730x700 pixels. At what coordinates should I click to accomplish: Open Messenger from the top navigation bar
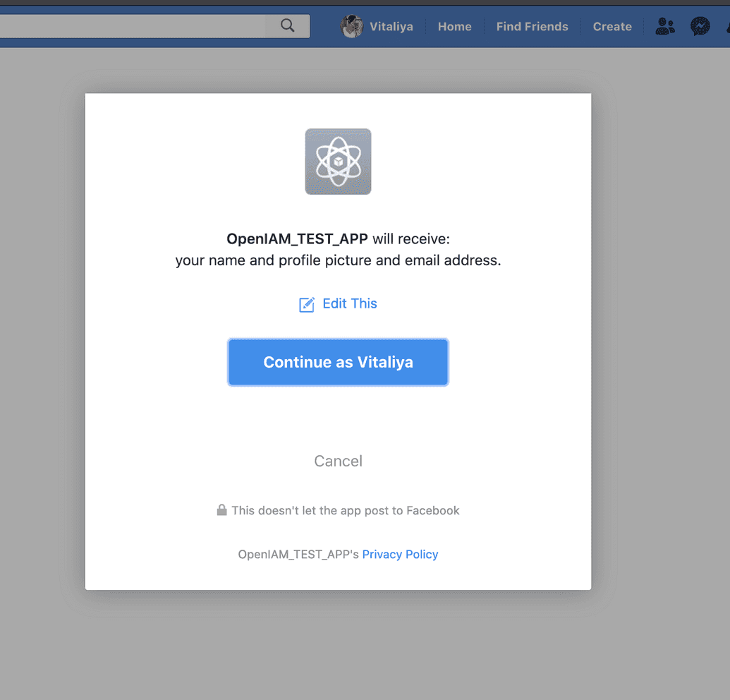tap(700, 26)
